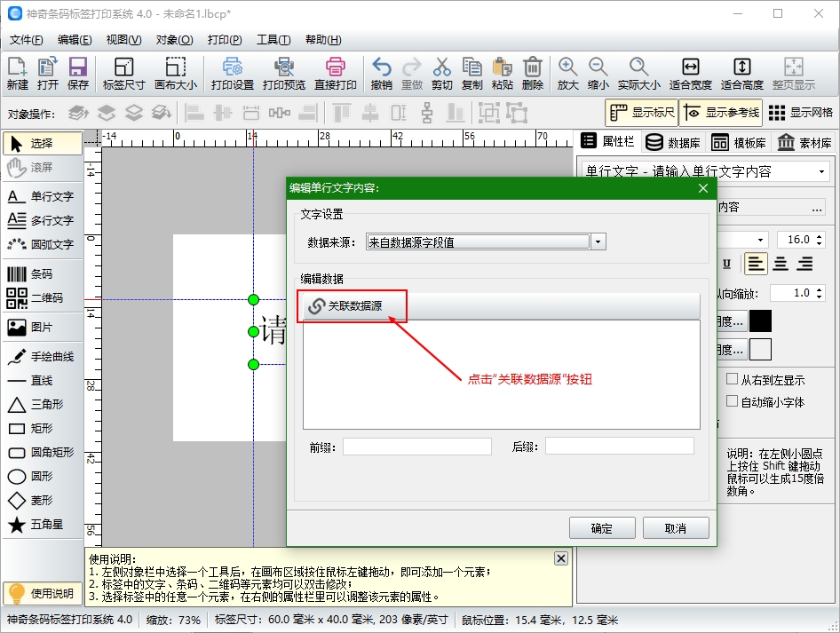This screenshot has height=633, width=840.
Task: Open the single-line text object dropdown
Action: pyautogui.click(x=822, y=171)
